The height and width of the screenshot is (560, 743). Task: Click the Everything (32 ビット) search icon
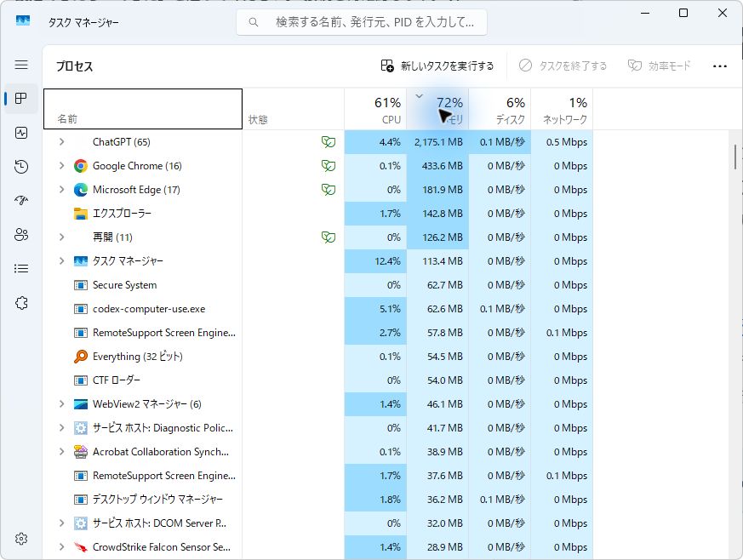coord(81,357)
